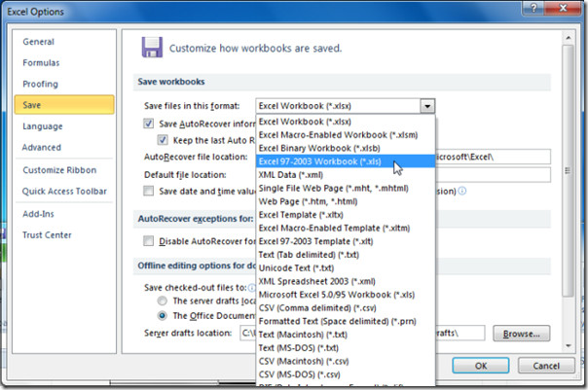Pick Excel Macro-Enabled Template (*.xltm)
588x390 pixels.
[x=346, y=228]
